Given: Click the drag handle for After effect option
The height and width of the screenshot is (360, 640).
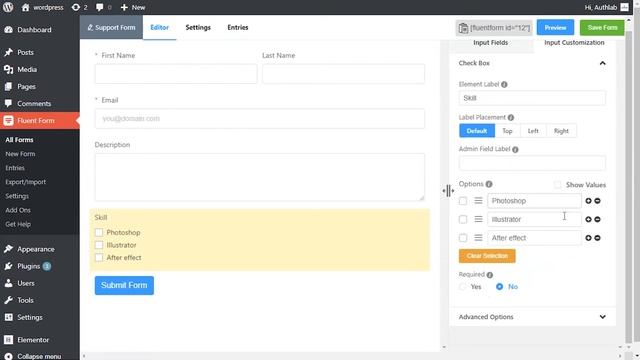Looking at the screenshot, I should (x=478, y=238).
